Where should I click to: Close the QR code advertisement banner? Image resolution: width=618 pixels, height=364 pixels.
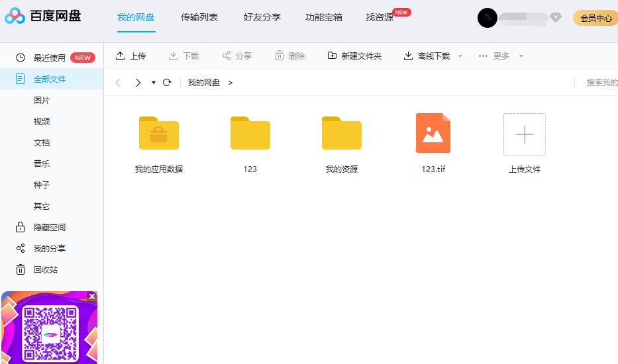(x=92, y=296)
